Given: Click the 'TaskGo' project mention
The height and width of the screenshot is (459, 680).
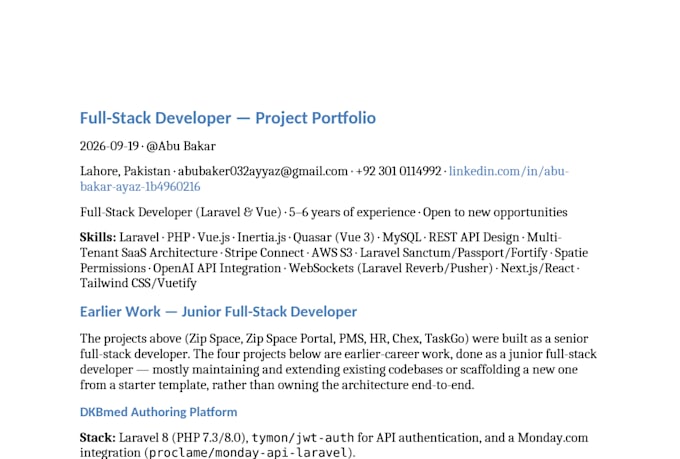Looking at the screenshot, I should (445, 338).
